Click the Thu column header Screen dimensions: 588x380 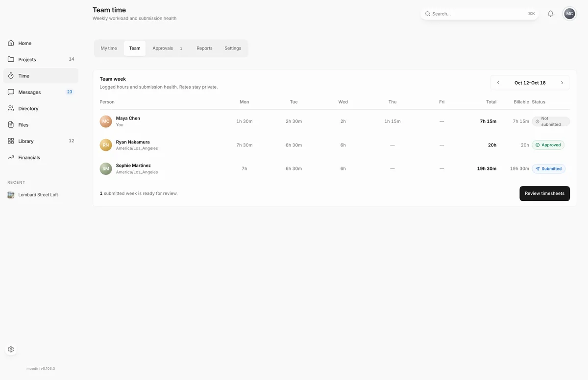coord(392,102)
